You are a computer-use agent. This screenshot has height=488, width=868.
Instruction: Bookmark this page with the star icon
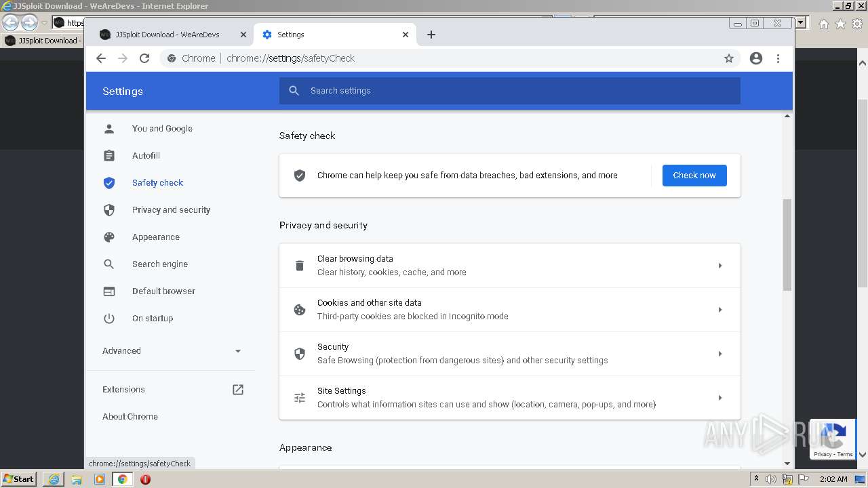[729, 58]
